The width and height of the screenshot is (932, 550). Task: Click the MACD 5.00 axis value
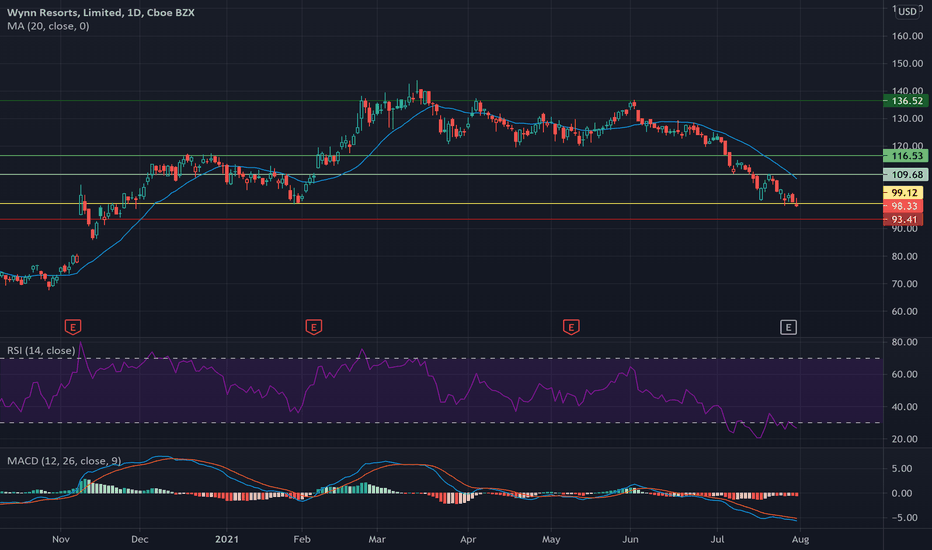pyautogui.click(x=902, y=469)
